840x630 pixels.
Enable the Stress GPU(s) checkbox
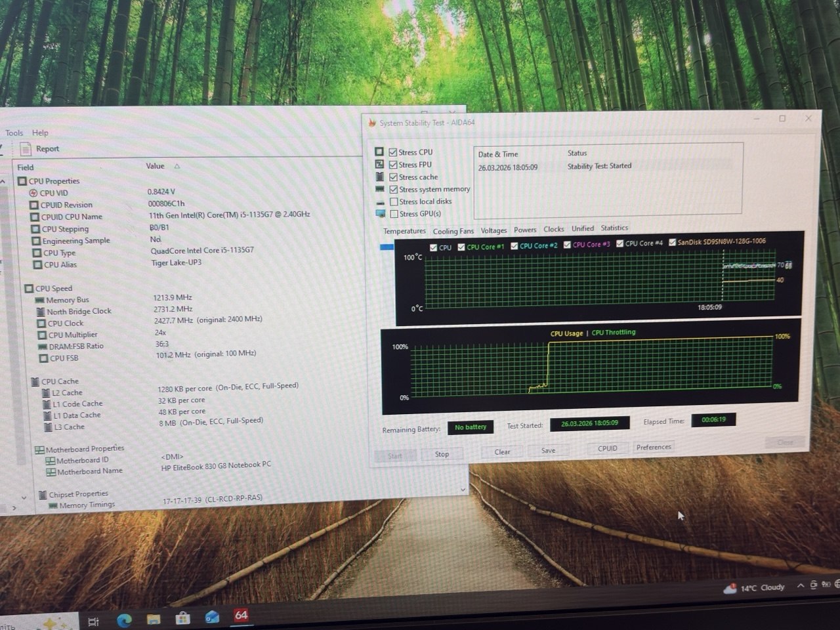[394, 214]
